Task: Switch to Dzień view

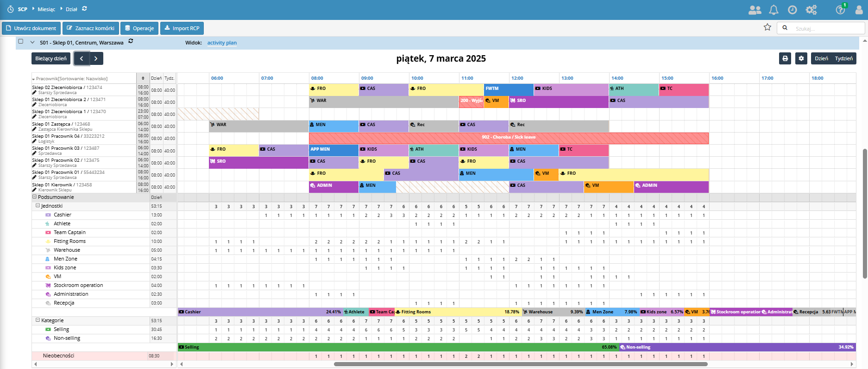Action: (821, 58)
